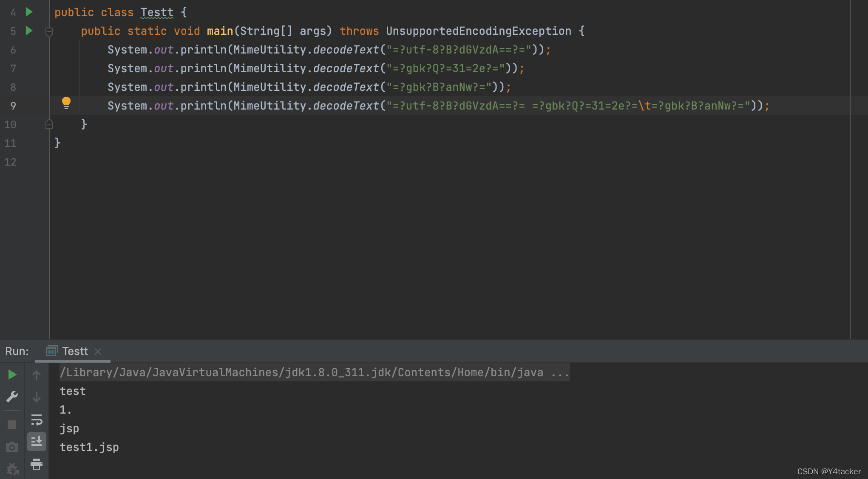Run class Testt from line 4 gutter

(x=29, y=12)
